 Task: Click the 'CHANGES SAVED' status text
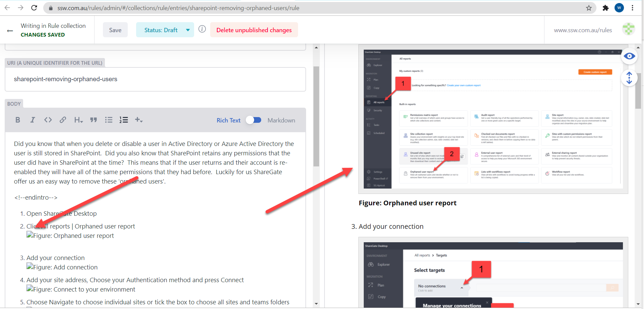tap(43, 35)
